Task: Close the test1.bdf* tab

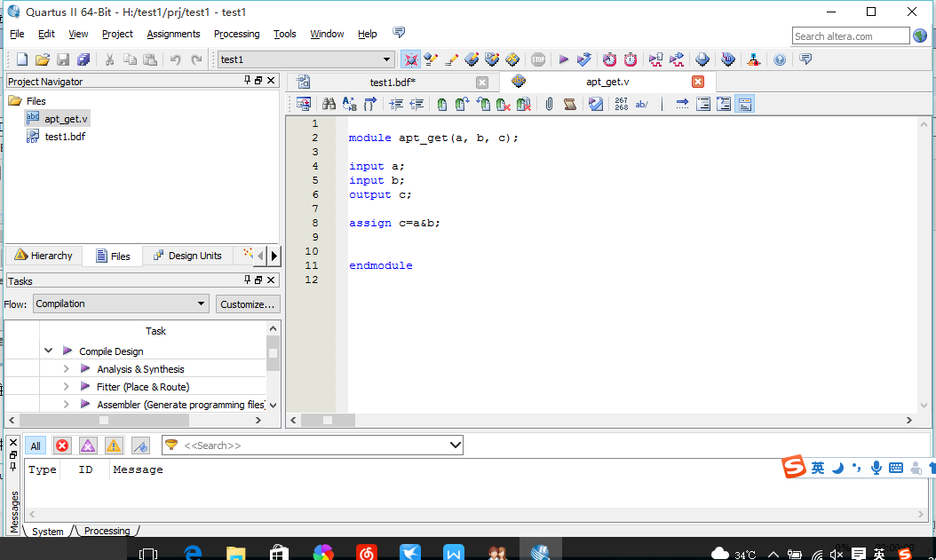Action: [482, 83]
